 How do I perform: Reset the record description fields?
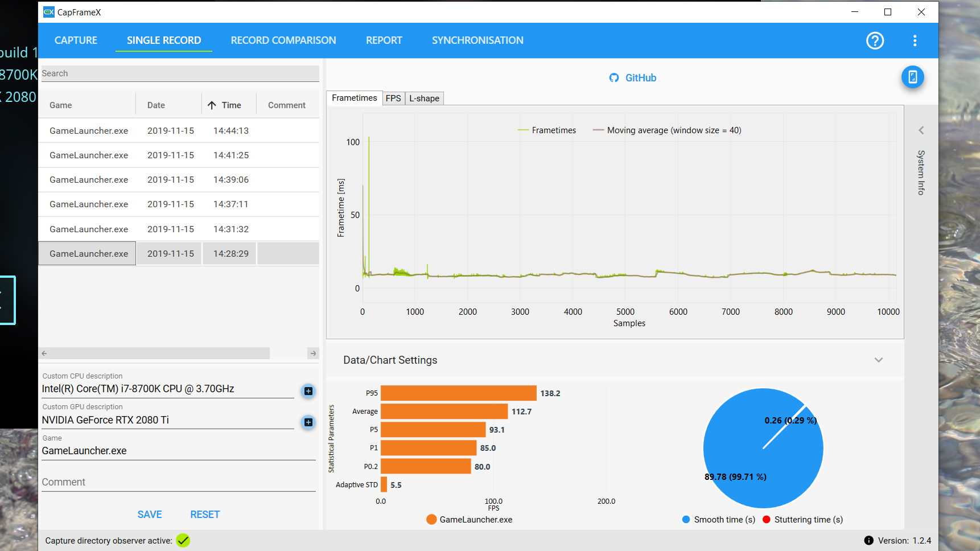205,515
